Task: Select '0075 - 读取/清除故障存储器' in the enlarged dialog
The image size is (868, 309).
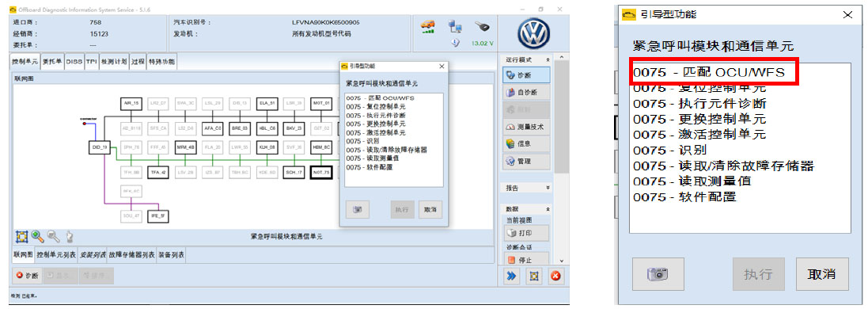Action: coord(724,166)
